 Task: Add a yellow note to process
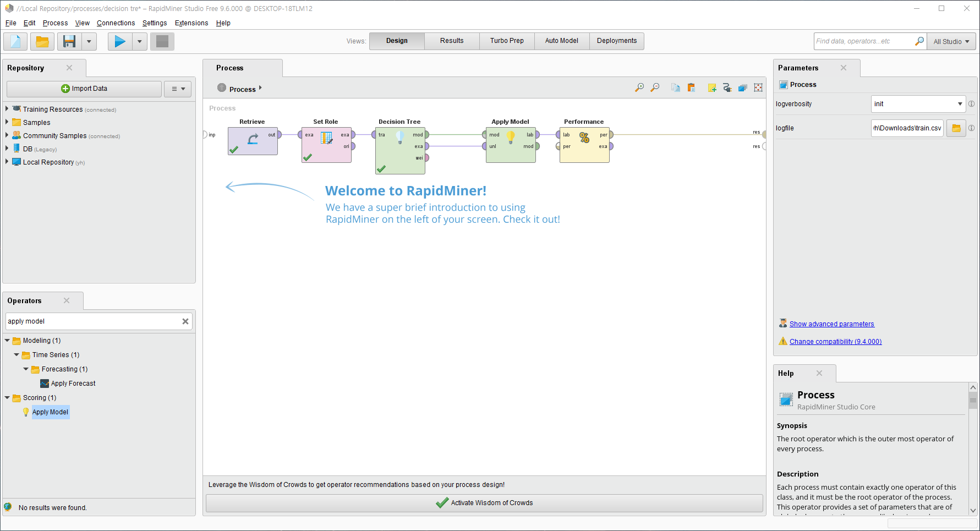tap(712, 87)
